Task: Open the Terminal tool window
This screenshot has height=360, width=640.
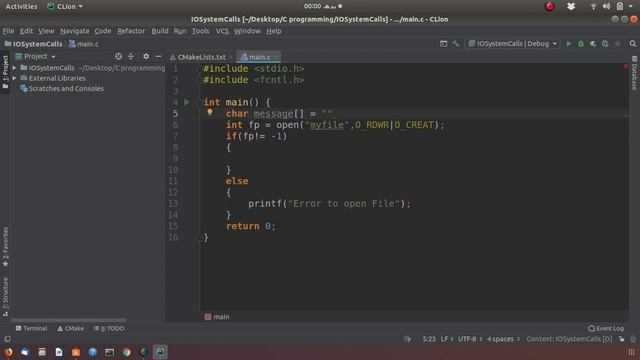Action: pyautogui.click(x=31, y=328)
